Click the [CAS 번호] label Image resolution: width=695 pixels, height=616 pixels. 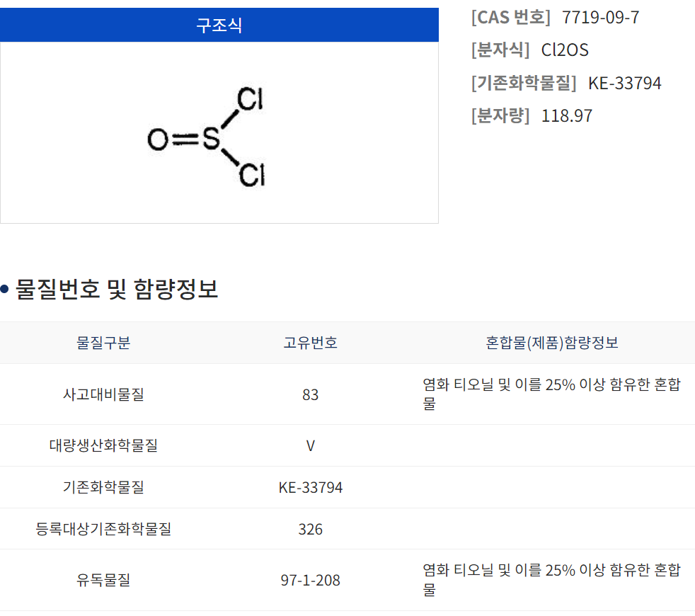pos(510,17)
